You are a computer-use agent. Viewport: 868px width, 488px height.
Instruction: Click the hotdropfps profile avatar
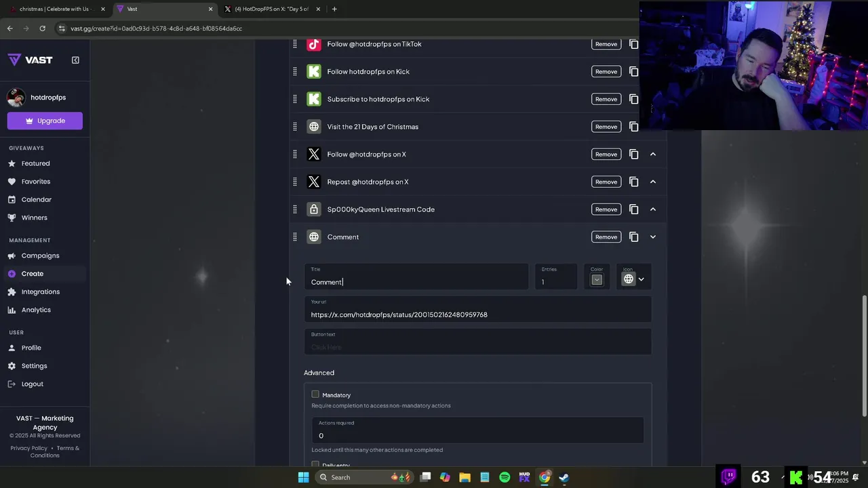16,97
